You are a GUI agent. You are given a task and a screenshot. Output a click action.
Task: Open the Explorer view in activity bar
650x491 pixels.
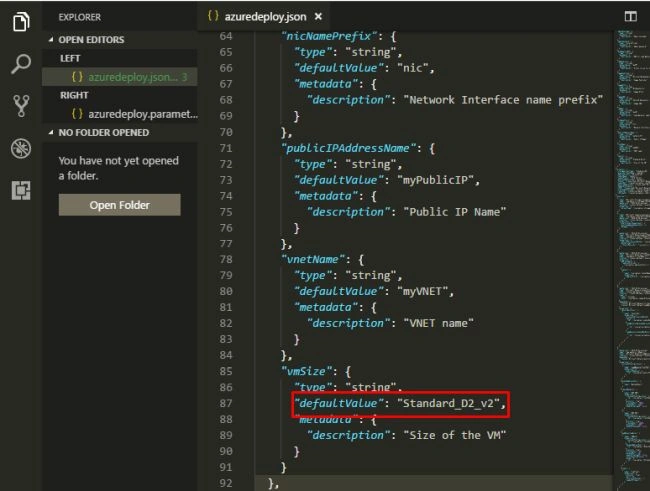pos(21,21)
